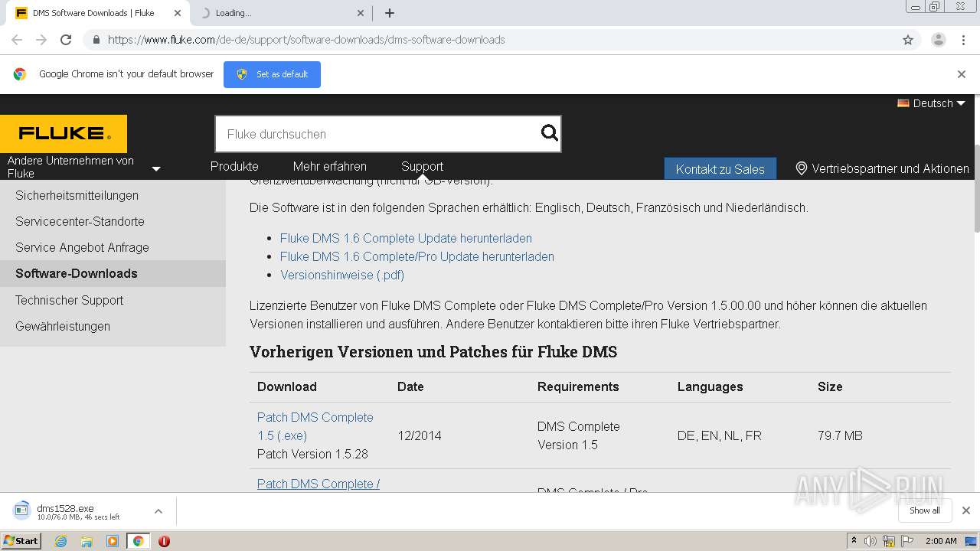Viewport: 980px width, 551px height.
Task: Open the Start menu
Action: (21, 541)
